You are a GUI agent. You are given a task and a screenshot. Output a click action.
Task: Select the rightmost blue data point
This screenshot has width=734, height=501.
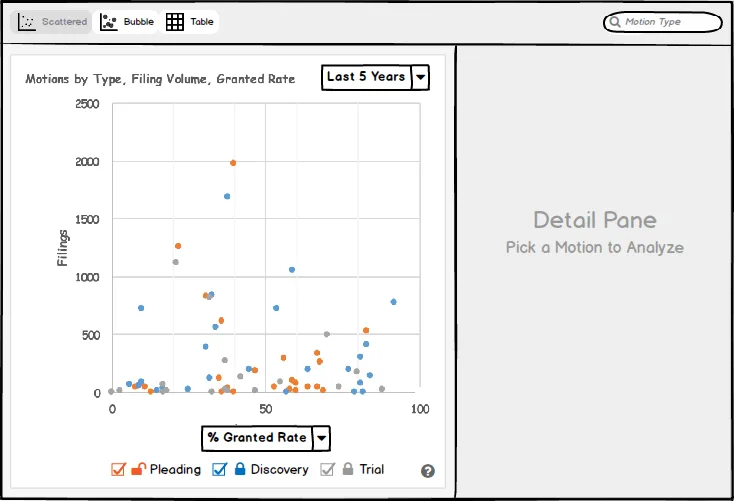click(393, 302)
